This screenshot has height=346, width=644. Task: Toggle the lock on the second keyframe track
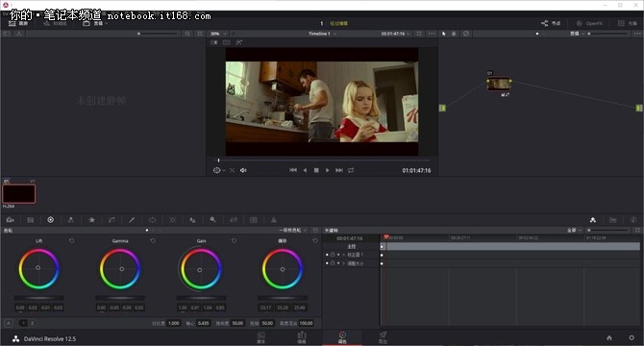pos(333,263)
